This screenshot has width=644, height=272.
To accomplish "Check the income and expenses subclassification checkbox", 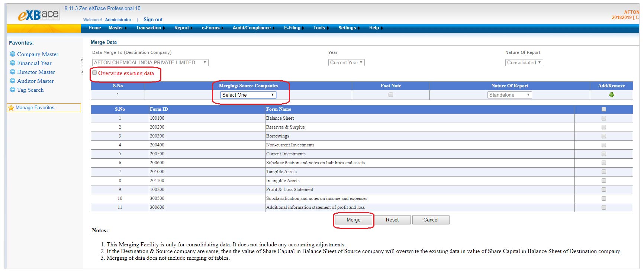I will [603, 198].
